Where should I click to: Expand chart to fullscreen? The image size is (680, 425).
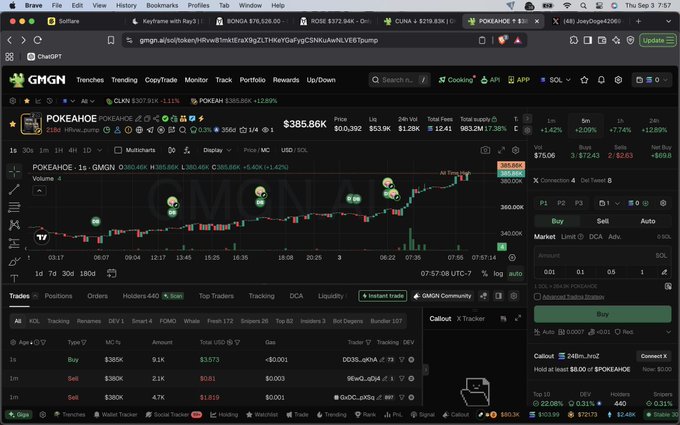[x=501, y=150]
